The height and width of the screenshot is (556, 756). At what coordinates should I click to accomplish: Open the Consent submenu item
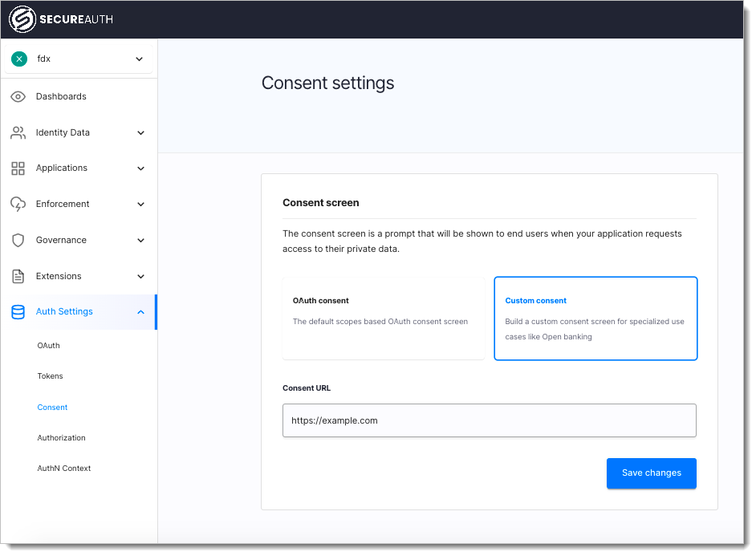(x=52, y=407)
